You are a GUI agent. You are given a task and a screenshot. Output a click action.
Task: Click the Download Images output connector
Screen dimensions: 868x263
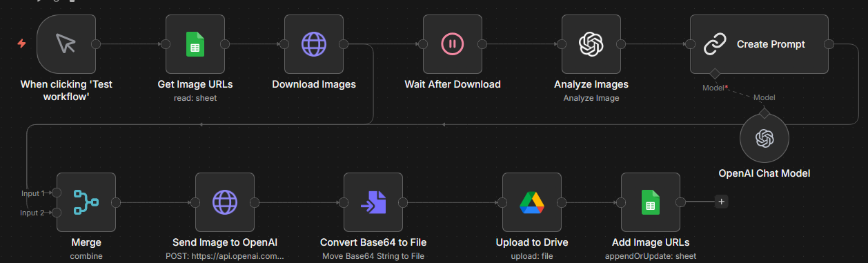[x=344, y=44]
